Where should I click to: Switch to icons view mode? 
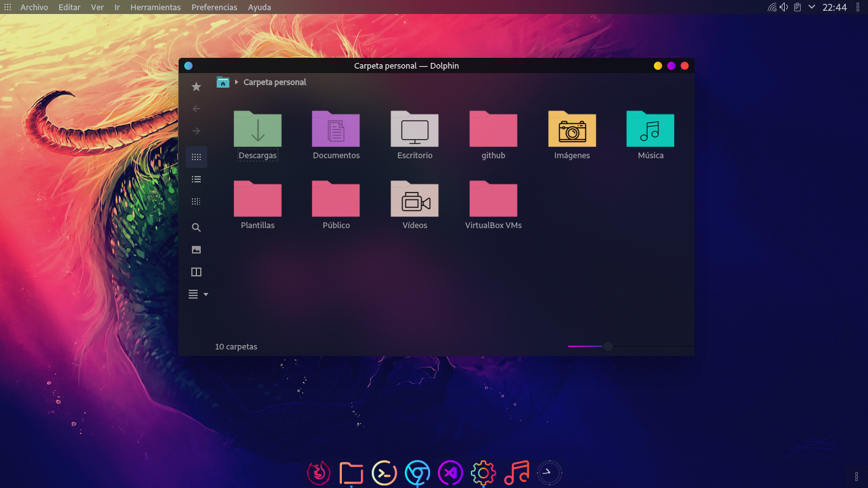[x=196, y=157]
